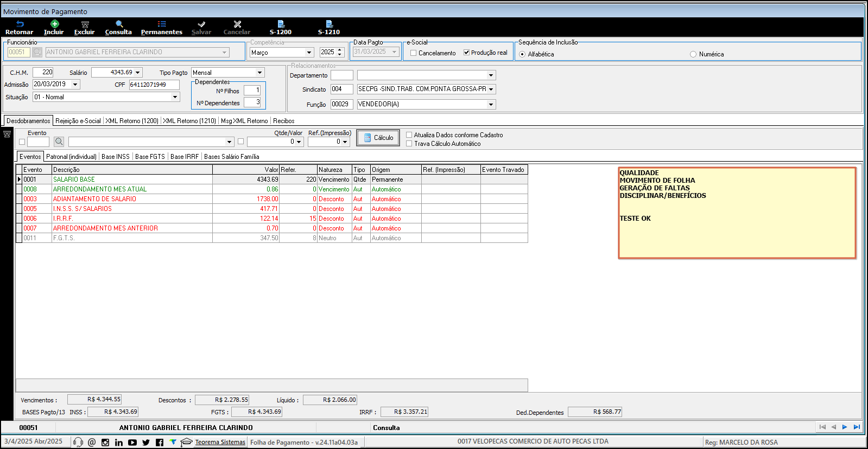Click the Cálculo button
868x449 pixels.
pos(378,138)
